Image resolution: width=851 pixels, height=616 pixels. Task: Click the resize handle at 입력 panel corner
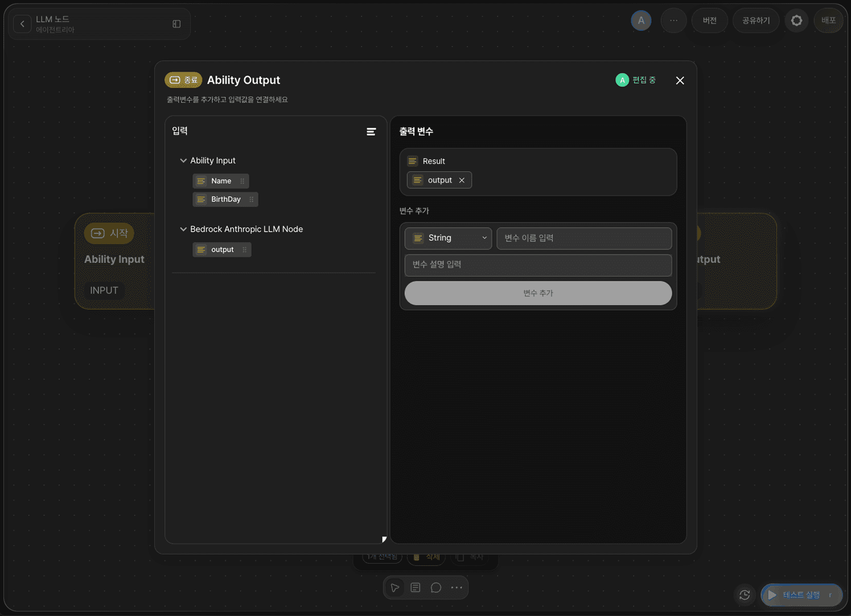point(384,539)
